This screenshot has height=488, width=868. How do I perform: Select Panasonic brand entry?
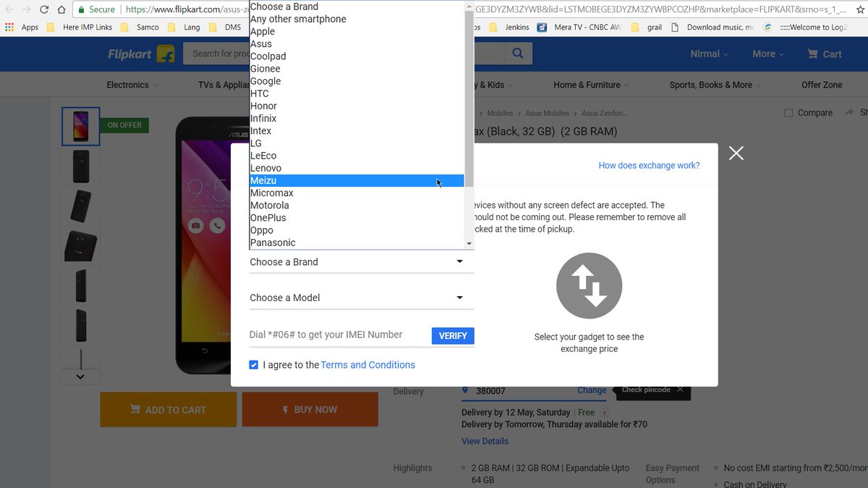(357, 243)
